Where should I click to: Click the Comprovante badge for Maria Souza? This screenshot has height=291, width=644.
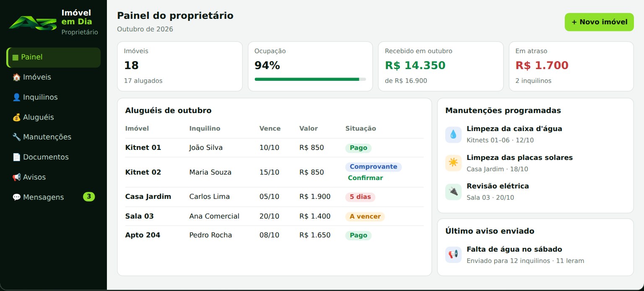(x=374, y=167)
